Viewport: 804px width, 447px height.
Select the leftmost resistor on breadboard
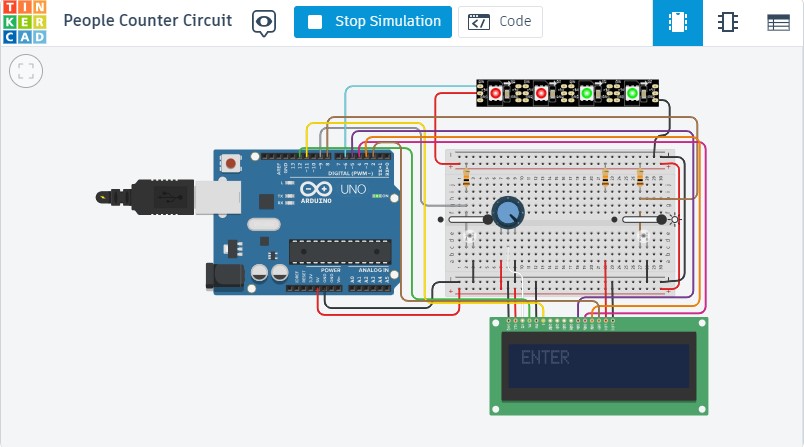tap(468, 178)
